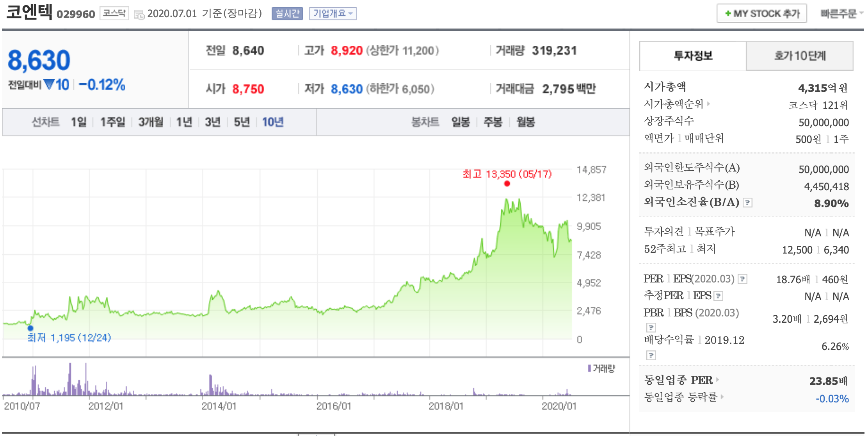Viewport: 868px width, 436px height.
Task: Click the 2016/01 label on chart axis
Action: (334, 406)
